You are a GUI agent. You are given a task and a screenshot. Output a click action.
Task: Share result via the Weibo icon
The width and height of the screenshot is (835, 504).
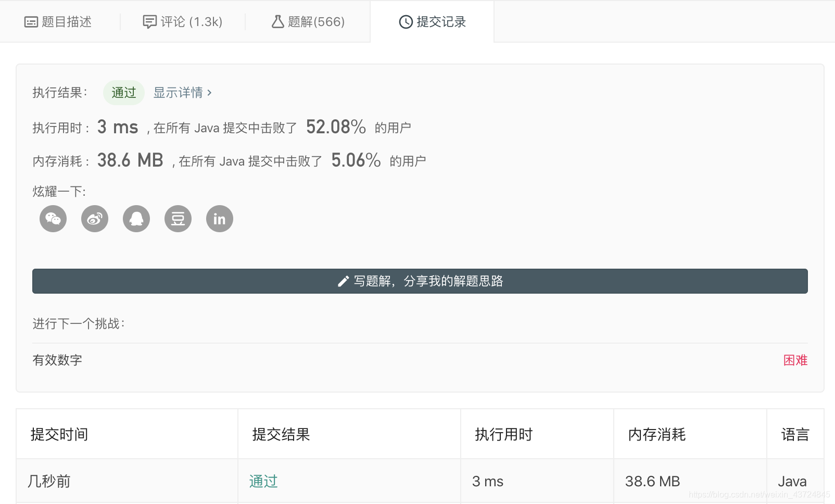(94, 219)
